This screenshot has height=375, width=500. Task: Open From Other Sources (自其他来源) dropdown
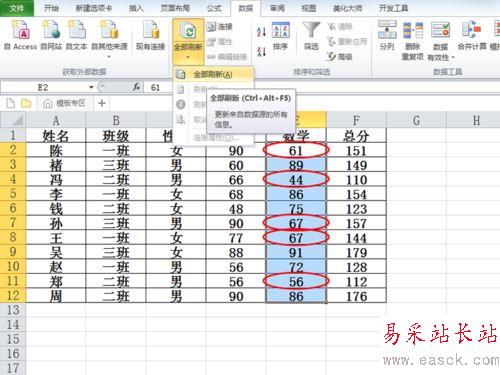109,38
